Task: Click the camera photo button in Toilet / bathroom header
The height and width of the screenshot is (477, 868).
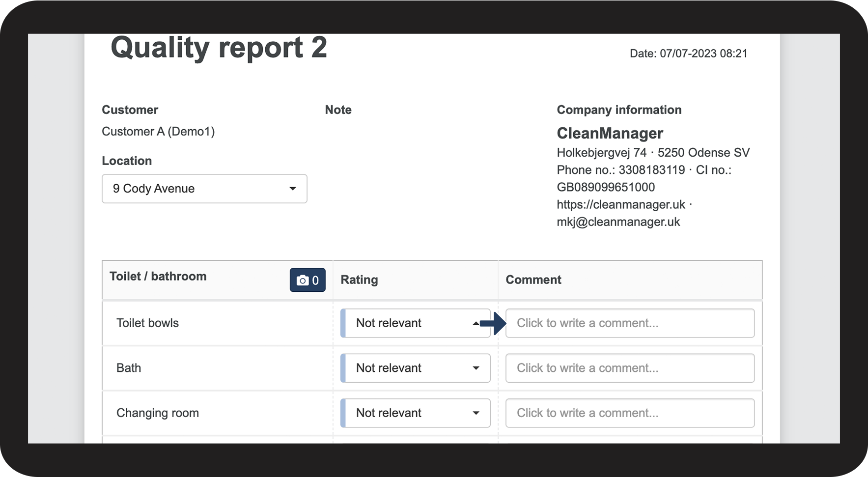Action: tap(308, 280)
